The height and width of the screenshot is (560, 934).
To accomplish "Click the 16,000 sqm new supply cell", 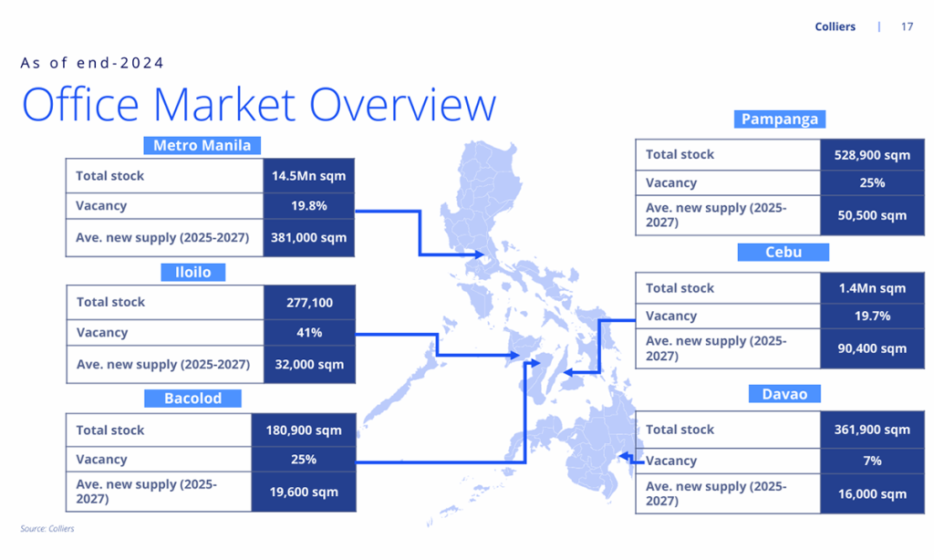I will (871, 493).
